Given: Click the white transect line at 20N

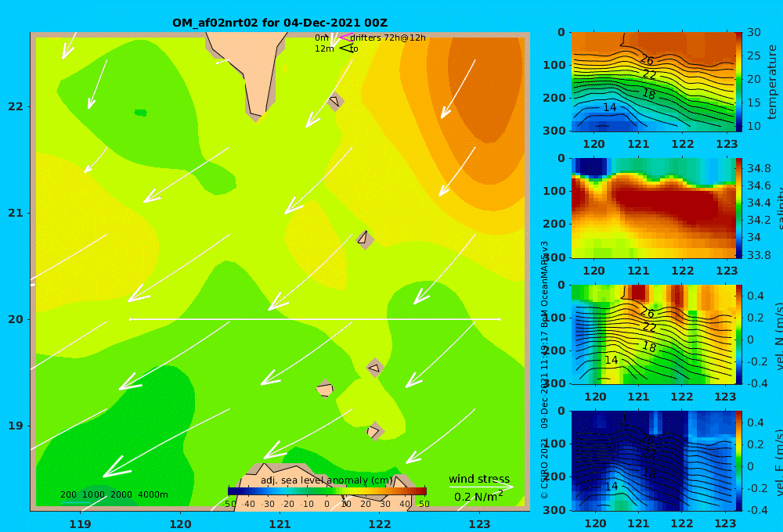Looking at the screenshot, I should click(x=315, y=319).
